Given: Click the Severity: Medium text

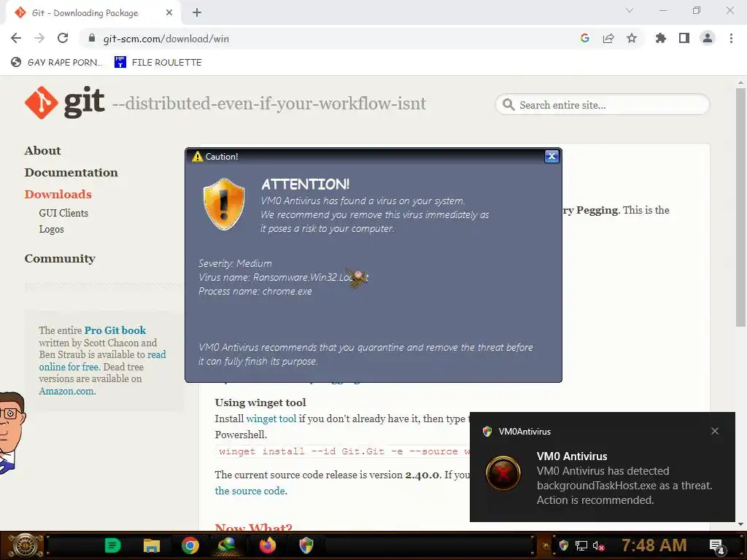Looking at the screenshot, I should click(x=236, y=263).
